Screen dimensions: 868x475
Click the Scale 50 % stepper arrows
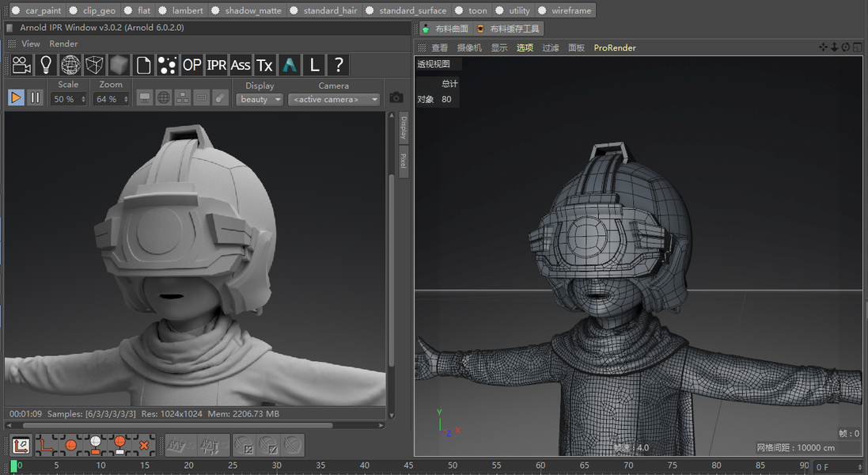(84, 100)
